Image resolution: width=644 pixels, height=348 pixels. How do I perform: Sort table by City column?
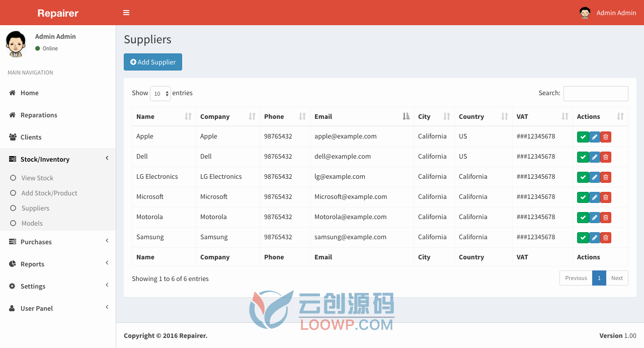(x=434, y=116)
